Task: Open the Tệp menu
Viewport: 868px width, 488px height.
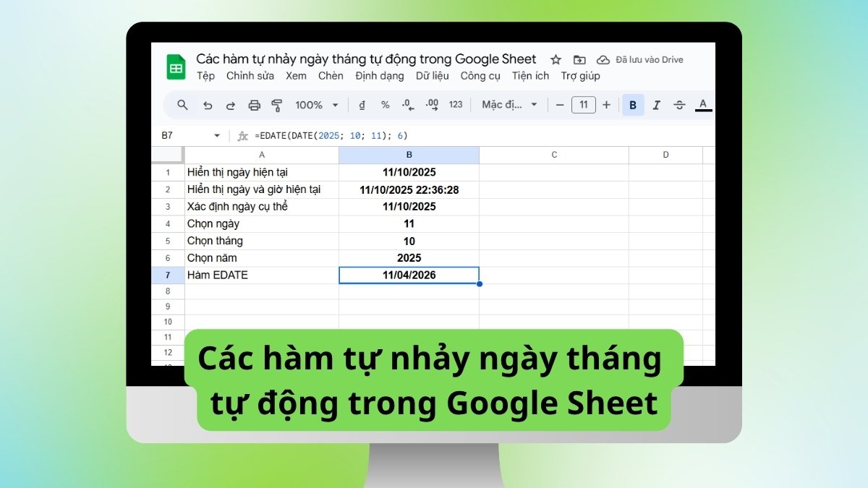Action: [205, 76]
